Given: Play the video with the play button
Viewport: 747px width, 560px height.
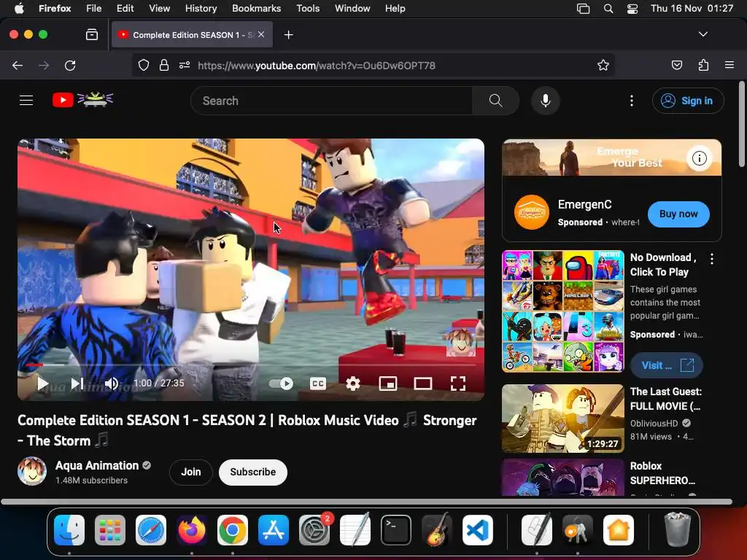Looking at the screenshot, I should pos(42,384).
